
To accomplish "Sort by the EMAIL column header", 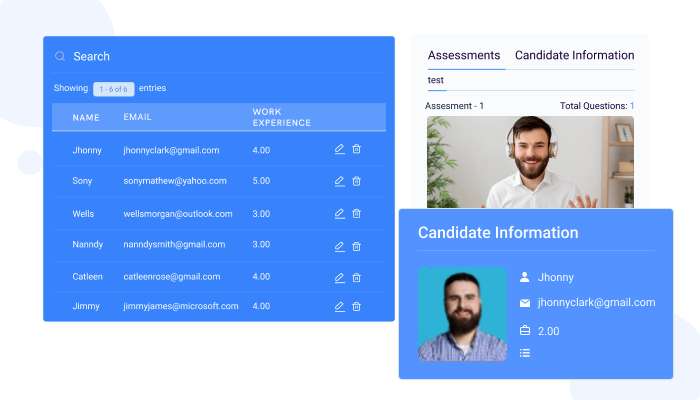I will (x=138, y=117).
